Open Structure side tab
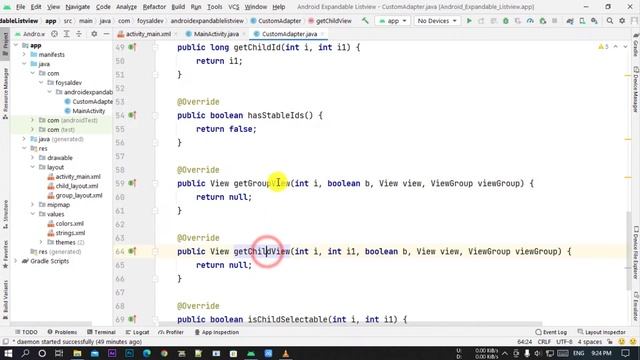 coord(5,214)
